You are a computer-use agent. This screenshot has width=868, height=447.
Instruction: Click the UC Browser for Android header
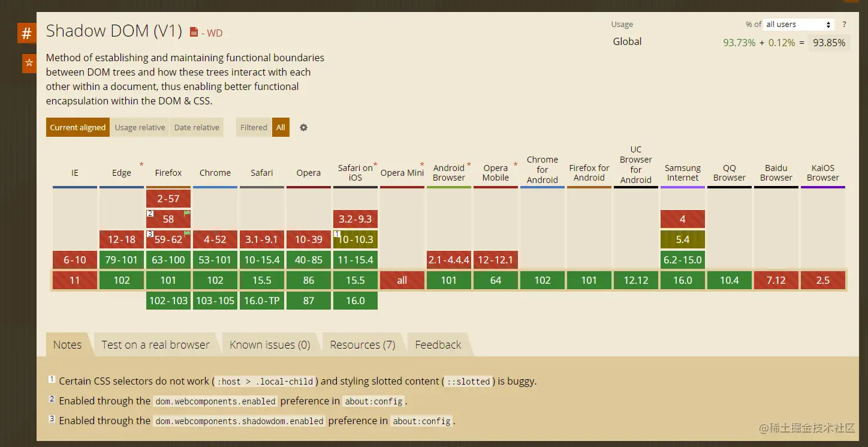636,164
